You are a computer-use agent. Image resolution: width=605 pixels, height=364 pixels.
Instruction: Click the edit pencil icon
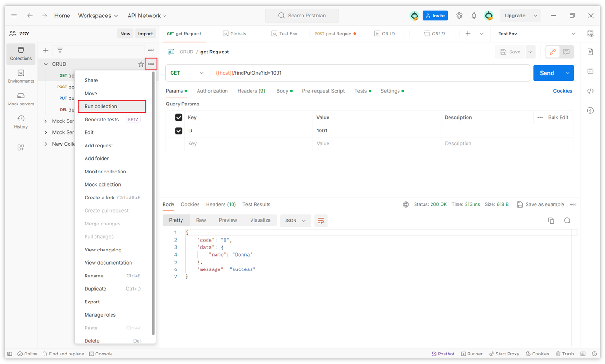pyautogui.click(x=553, y=52)
